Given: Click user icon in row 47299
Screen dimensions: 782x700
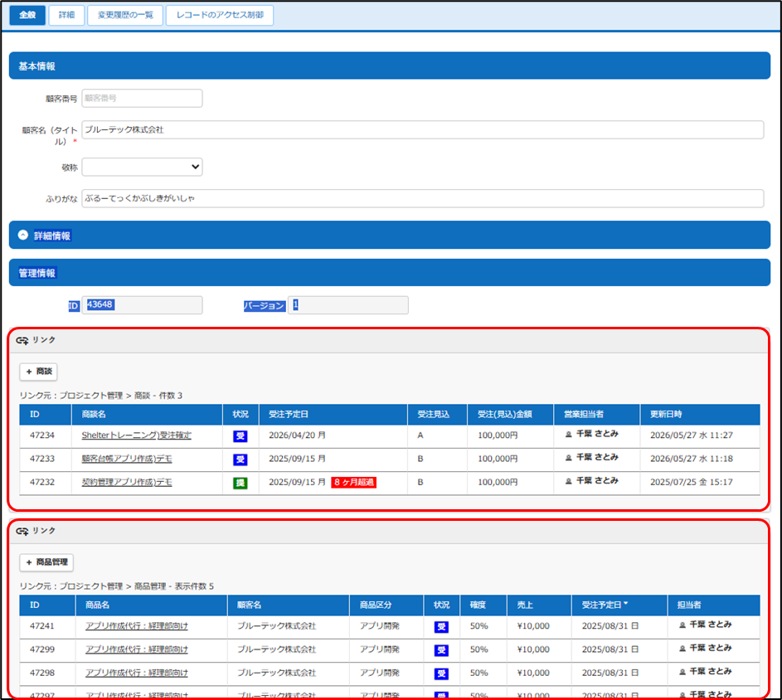Looking at the screenshot, I should tap(682, 648).
